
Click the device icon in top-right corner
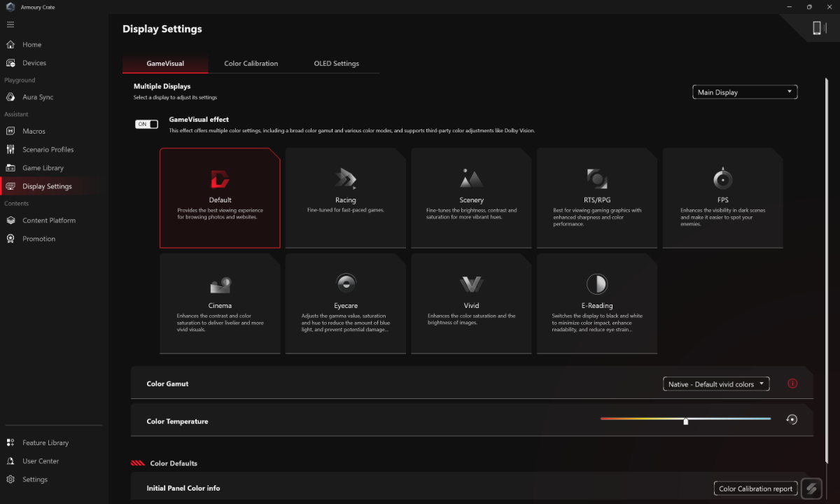(816, 28)
